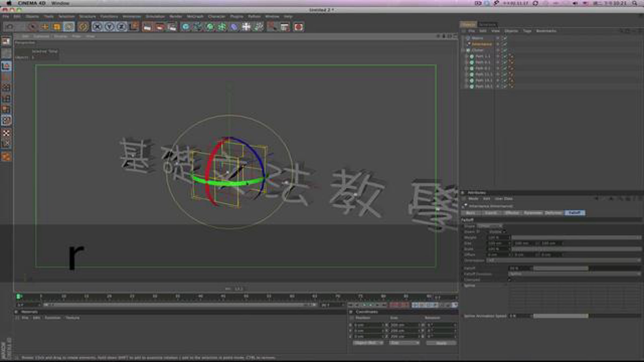Screen dimensions: 644x362
Task: Open the viewport Cameras menu
Action: (41, 36)
